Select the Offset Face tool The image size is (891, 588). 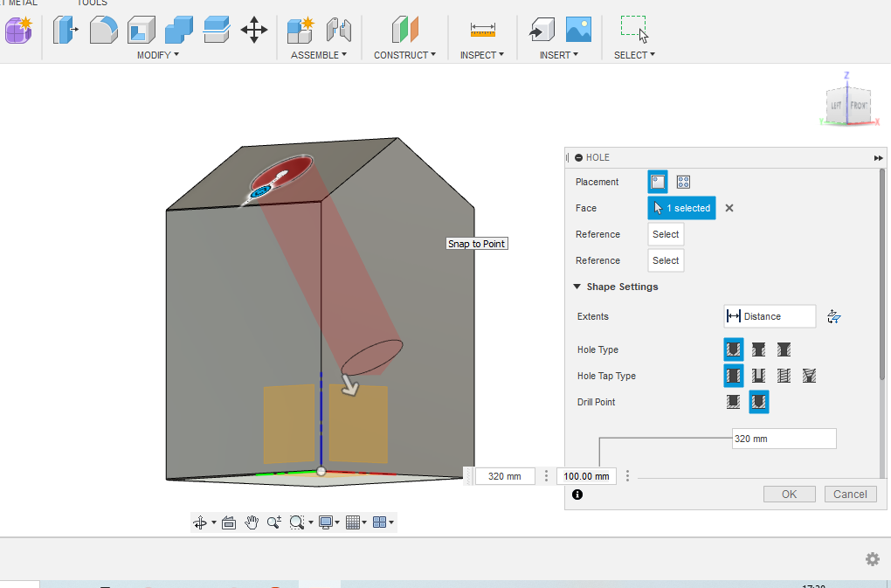pyautogui.click(x=217, y=30)
